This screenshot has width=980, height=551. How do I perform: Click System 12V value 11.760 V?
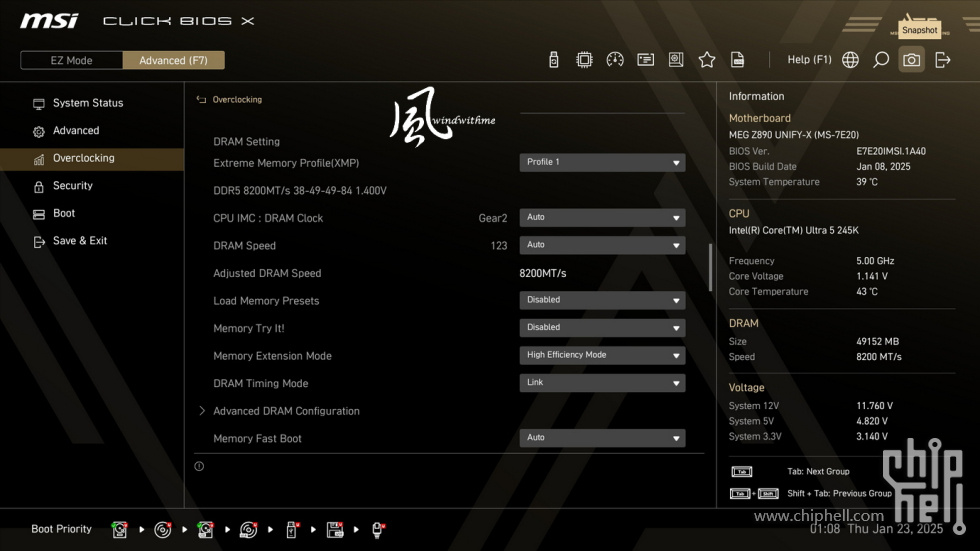(x=874, y=406)
